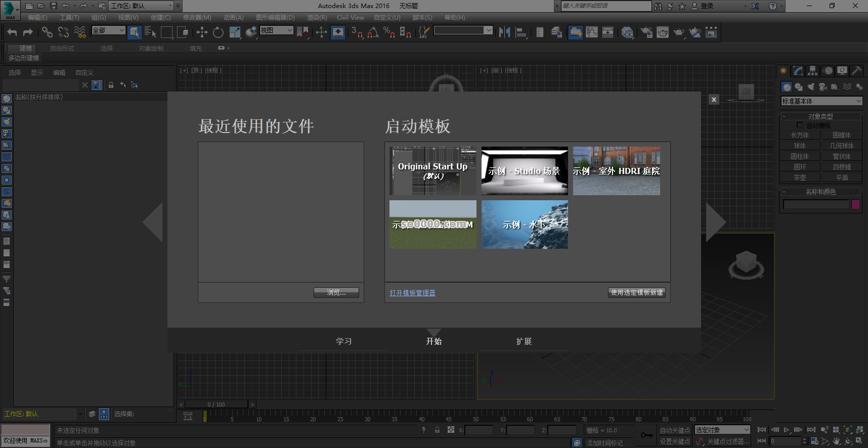Open the Rendered Frame Window icon
The height and width of the screenshot is (448, 868).
pyautogui.click(x=663, y=32)
